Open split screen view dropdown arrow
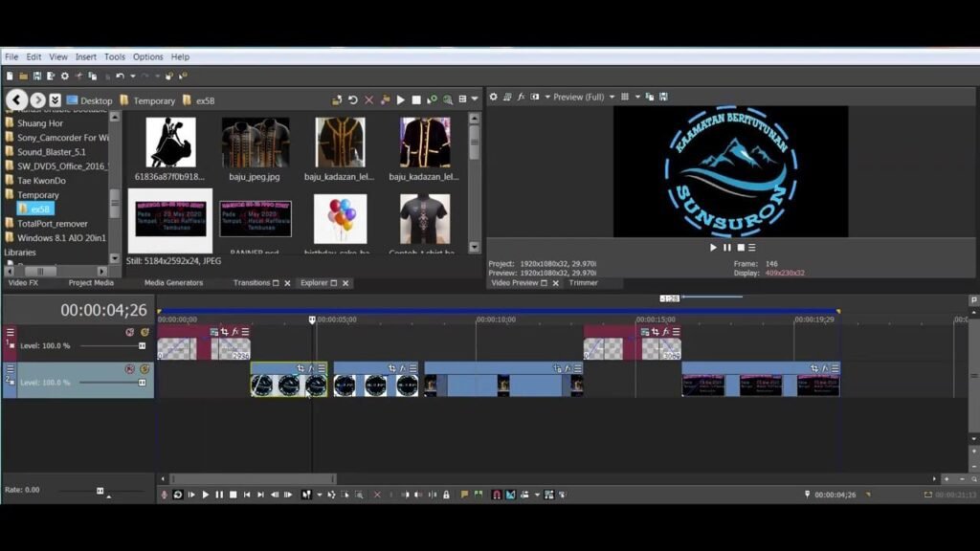 tap(547, 97)
